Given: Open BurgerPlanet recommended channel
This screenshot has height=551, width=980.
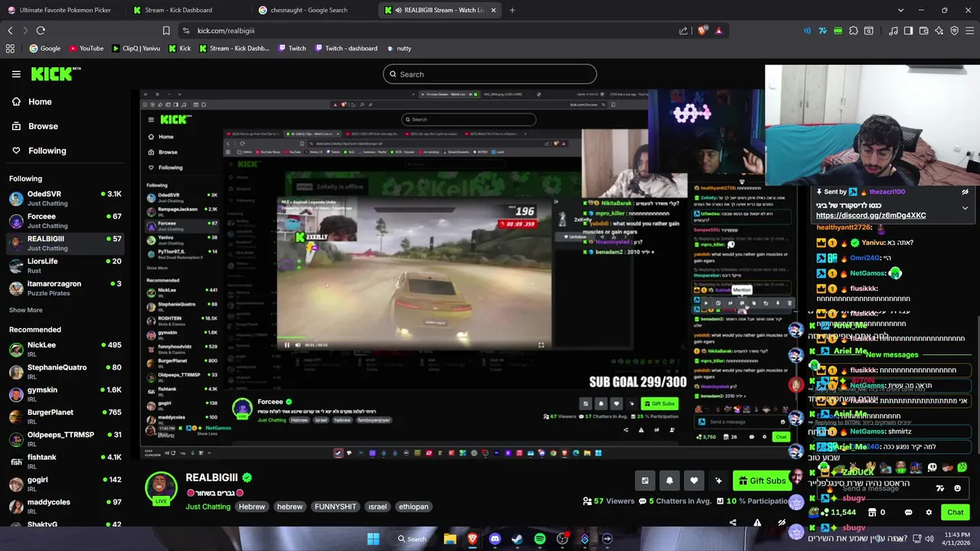Looking at the screenshot, I should coord(65,416).
